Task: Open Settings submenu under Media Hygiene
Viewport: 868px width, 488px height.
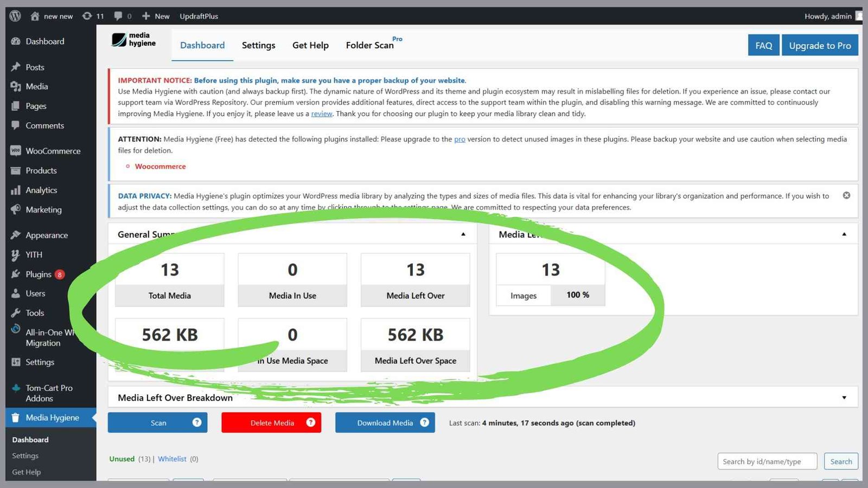Action: (x=25, y=456)
